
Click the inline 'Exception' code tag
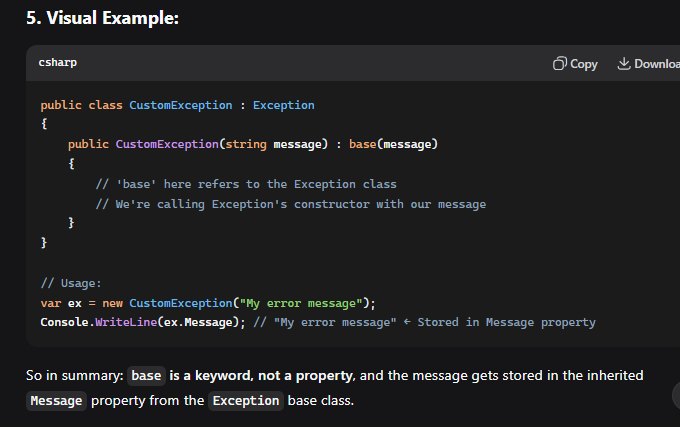tap(245, 401)
